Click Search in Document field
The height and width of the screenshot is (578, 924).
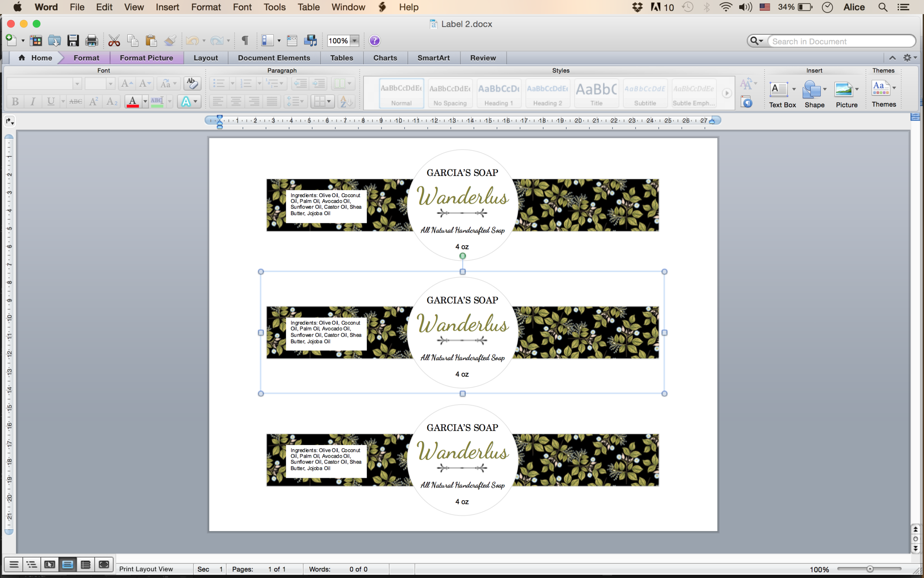pyautogui.click(x=842, y=41)
